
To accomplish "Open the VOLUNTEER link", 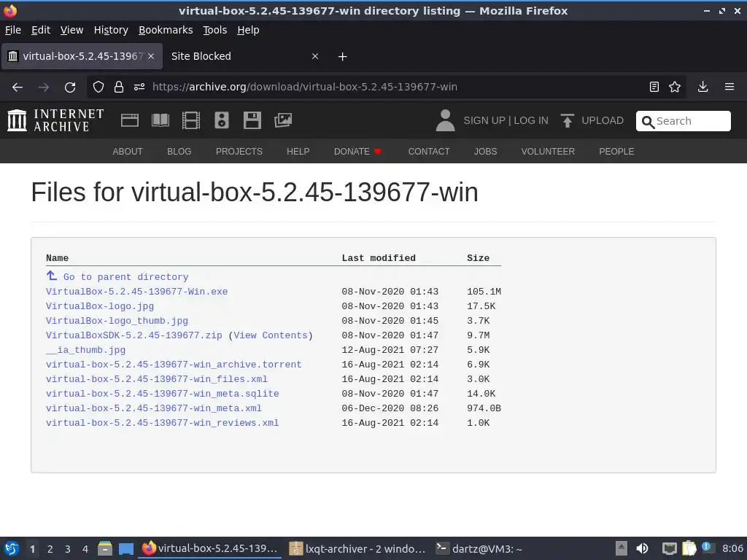I will coord(548,152).
